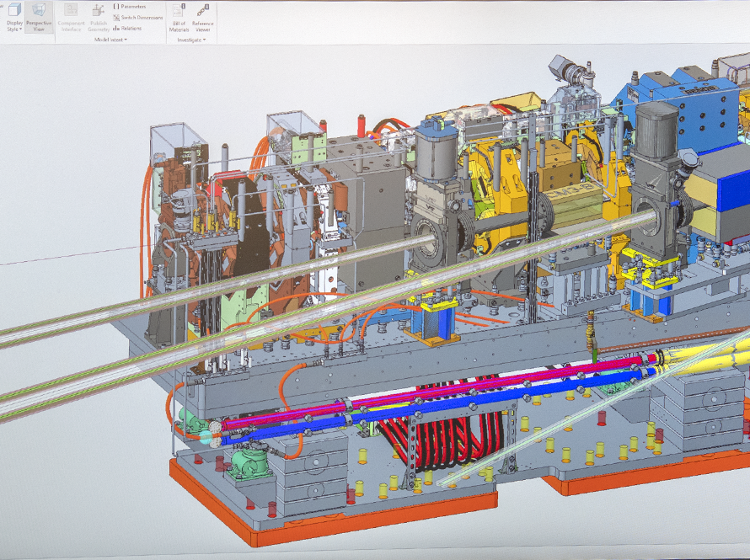
Task: Open the Bill of Materials tool
Action: pyautogui.click(x=178, y=10)
